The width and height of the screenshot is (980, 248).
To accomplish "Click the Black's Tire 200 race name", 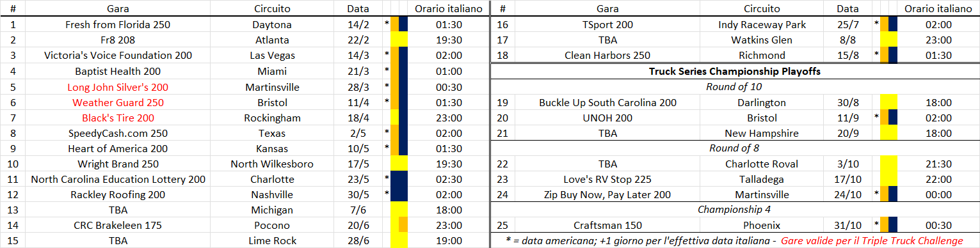I will point(118,118).
